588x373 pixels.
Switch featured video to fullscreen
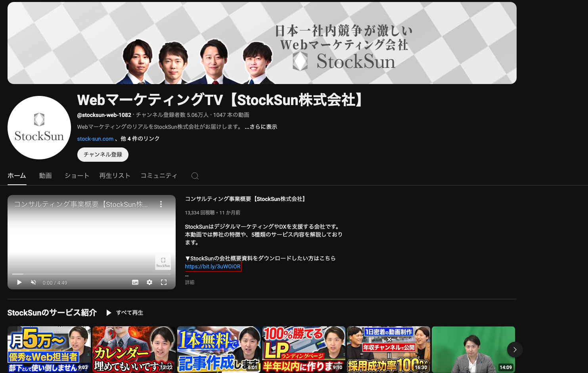click(164, 283)
